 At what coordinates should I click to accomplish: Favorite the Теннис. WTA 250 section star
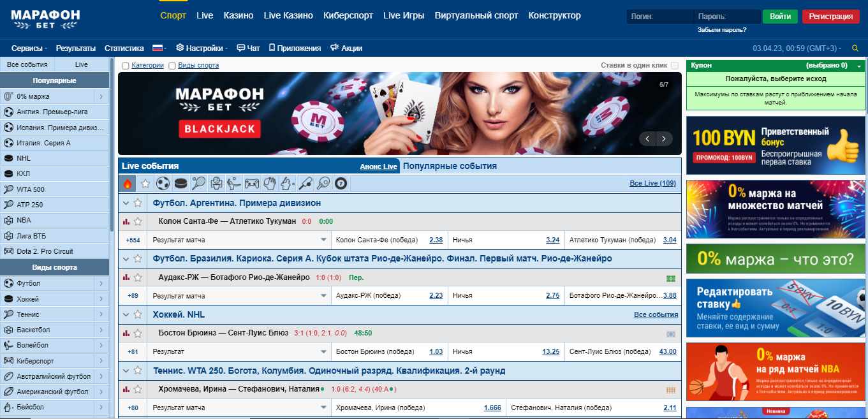coord(138,371)
